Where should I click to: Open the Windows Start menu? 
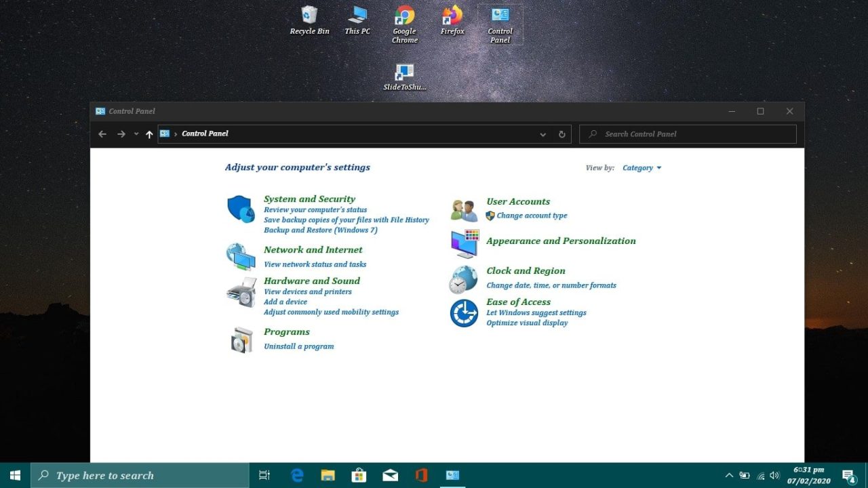pos(15,475)
